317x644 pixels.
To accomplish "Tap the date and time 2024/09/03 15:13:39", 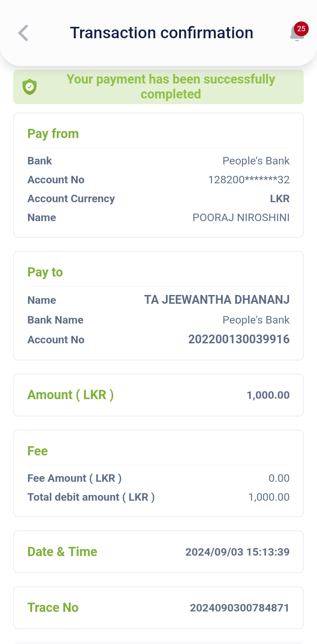I will pyautogui.click(x=237, y=552).
